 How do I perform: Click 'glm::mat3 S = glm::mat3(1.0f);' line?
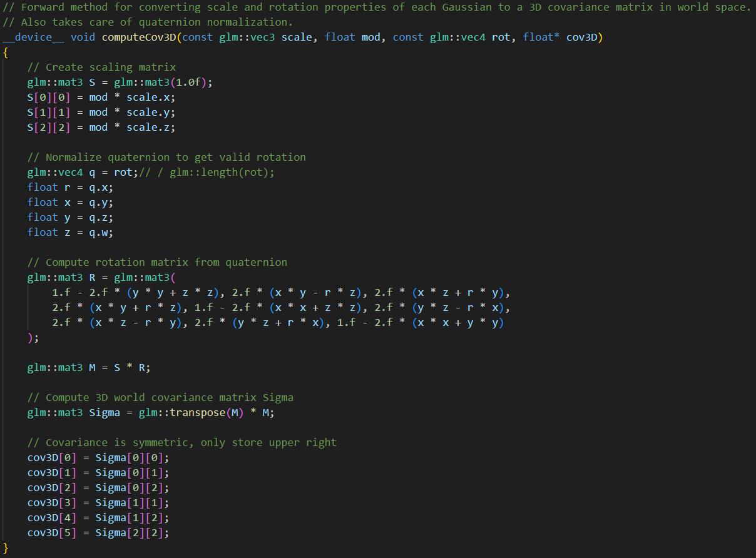[120, 82]
